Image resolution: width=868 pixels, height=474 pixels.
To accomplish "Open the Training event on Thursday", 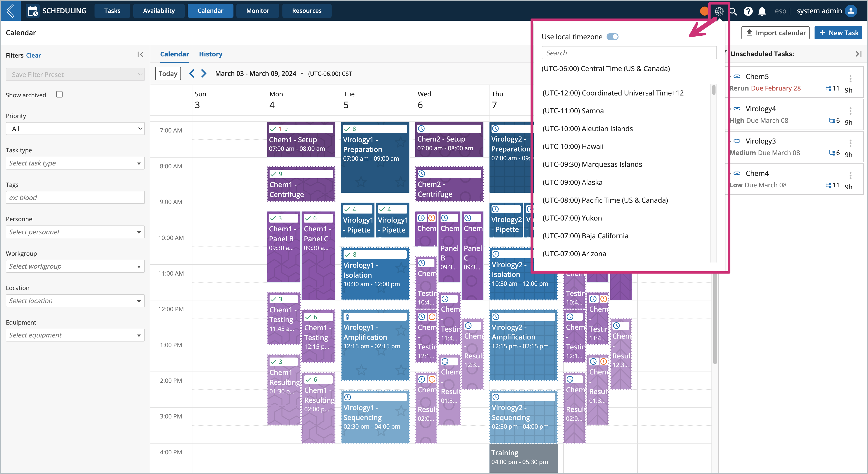I will point(523,458).
